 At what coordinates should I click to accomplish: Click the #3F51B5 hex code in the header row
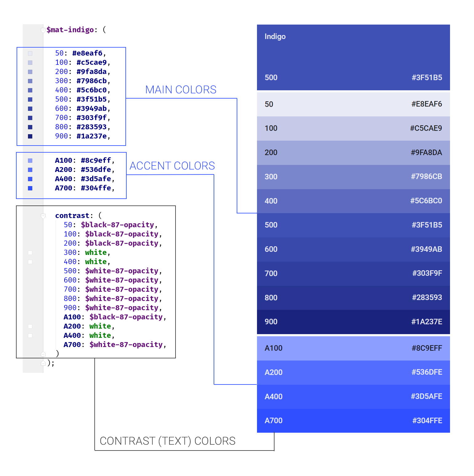pos(427,77)
